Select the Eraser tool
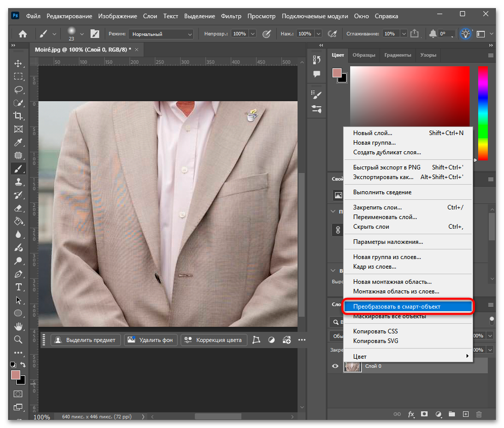504x428 pixels. click(x=18, y=208)
